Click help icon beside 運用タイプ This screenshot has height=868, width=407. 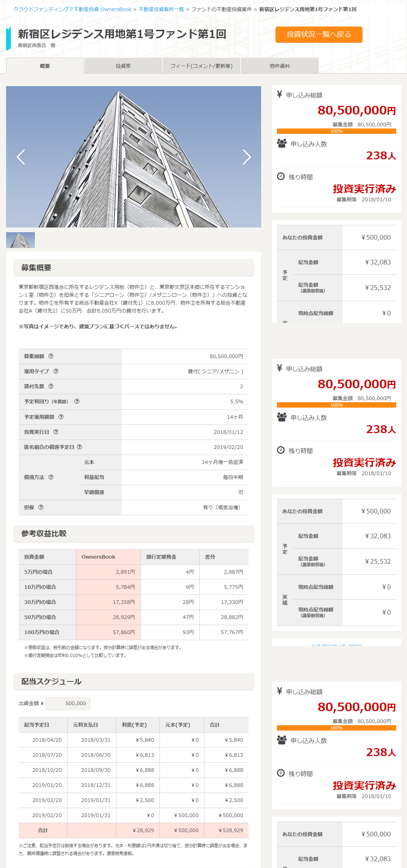tap(56, 371)
